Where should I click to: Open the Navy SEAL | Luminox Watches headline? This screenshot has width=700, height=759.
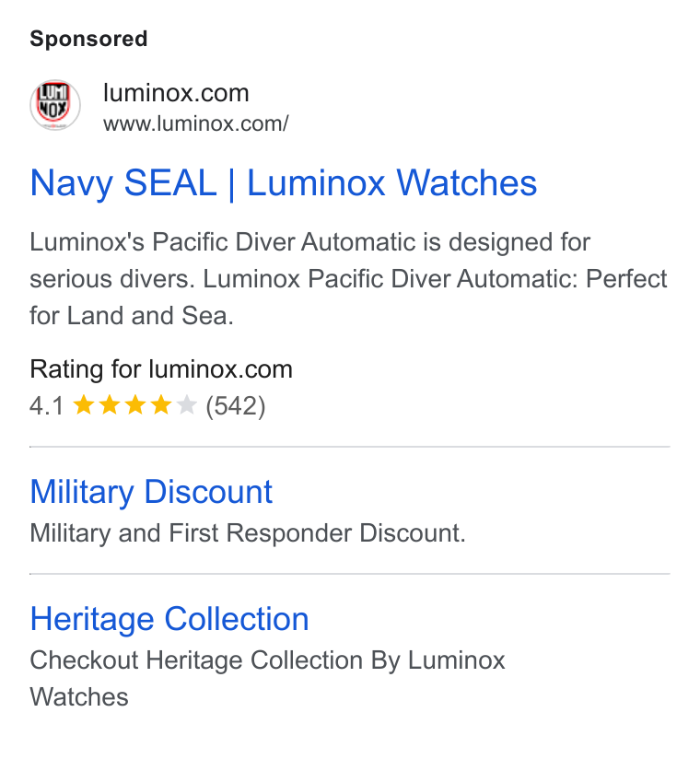click(x=284, y=183)
